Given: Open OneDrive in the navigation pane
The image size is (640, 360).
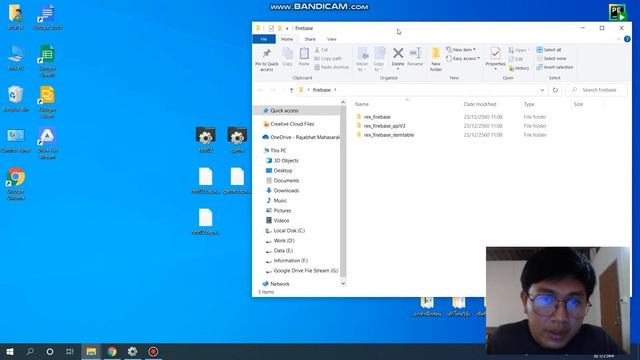Looking at the screenshot, I should 304,137.
